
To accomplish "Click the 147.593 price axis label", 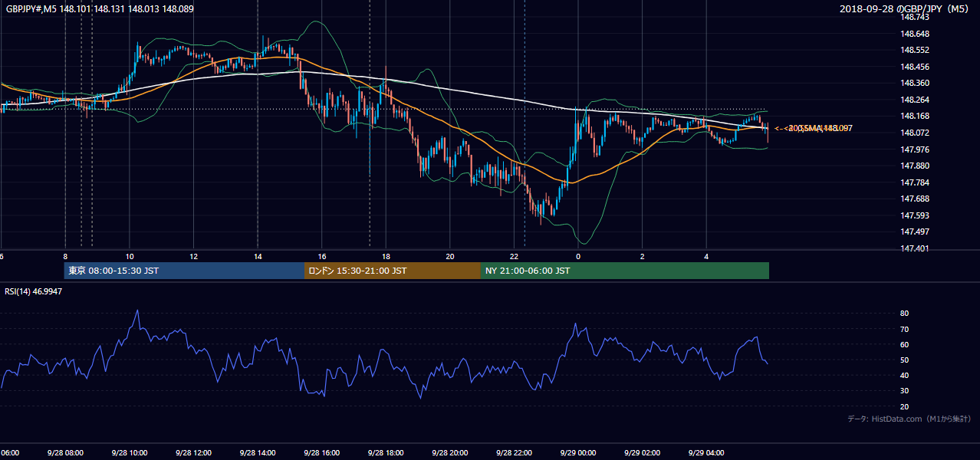I will [915, 215].
